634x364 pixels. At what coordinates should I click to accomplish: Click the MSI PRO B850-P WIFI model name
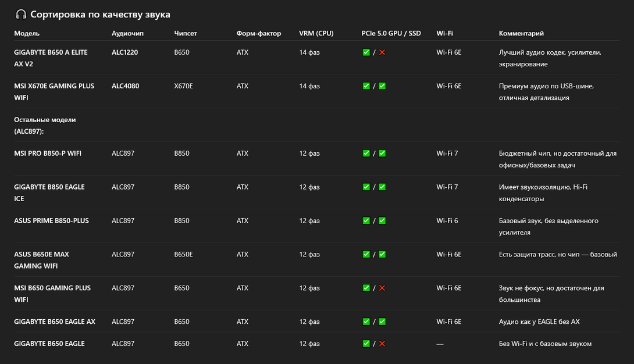(48, 154)
